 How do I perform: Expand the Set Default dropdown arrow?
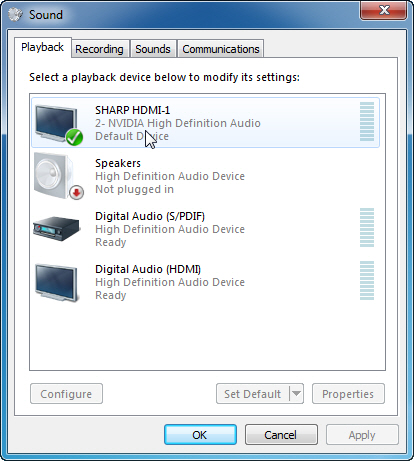pyautogui.click(x=296, y=394)
